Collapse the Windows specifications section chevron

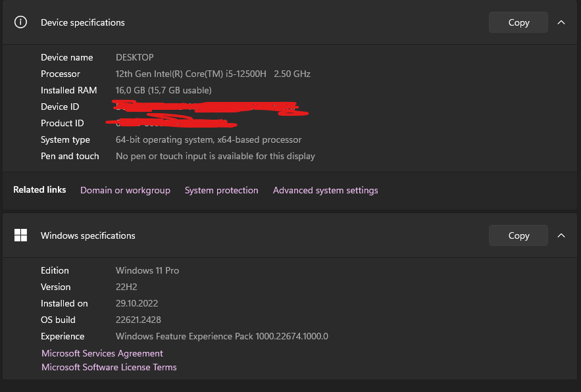pyautogui.click(x=561, y=235)
